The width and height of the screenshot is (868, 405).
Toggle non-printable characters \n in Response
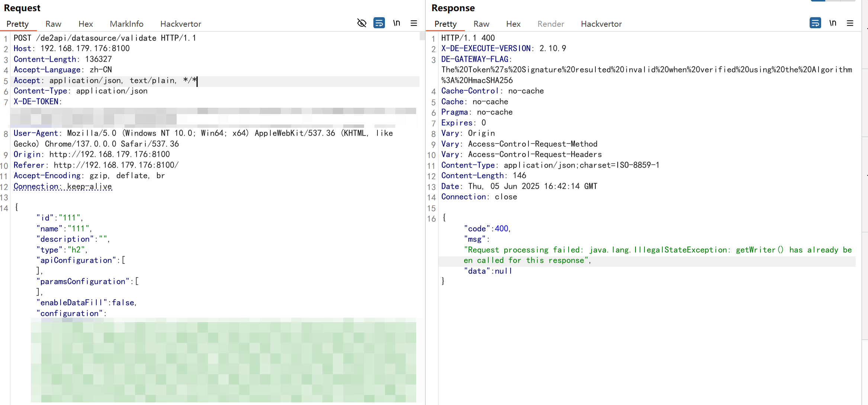tap(833, 23)
